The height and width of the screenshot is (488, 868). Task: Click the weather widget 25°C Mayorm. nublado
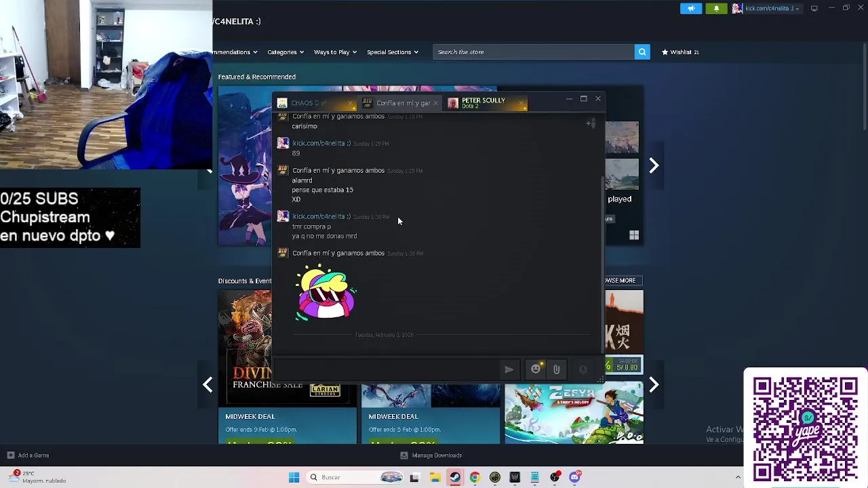(37, 477)
